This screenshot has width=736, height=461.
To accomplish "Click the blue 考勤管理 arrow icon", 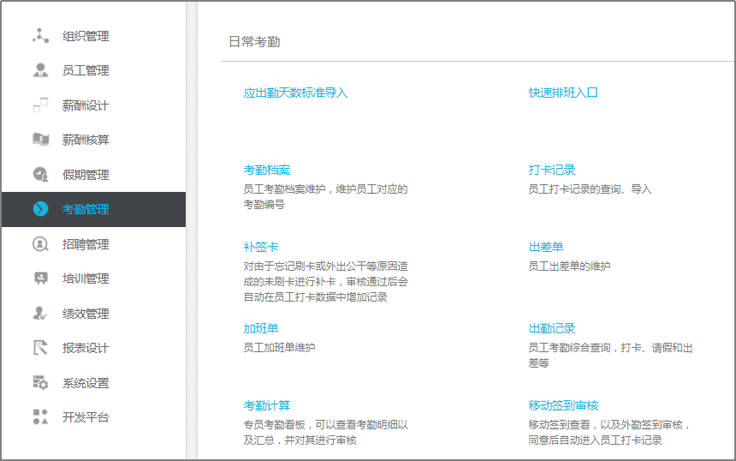I will (41, 208).
